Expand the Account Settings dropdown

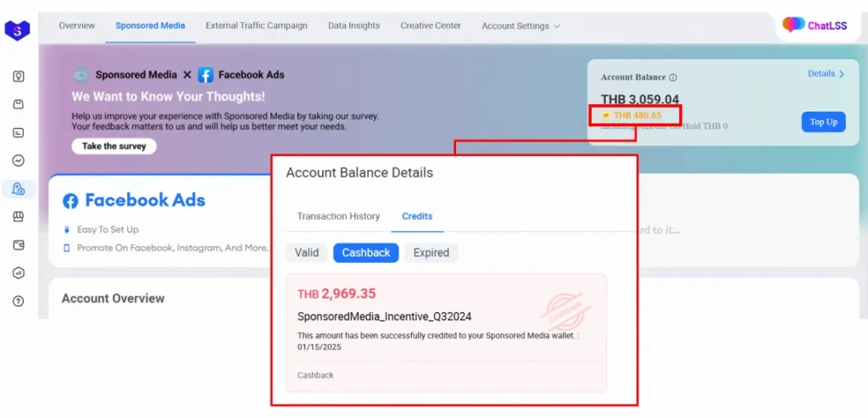point(521,26)
